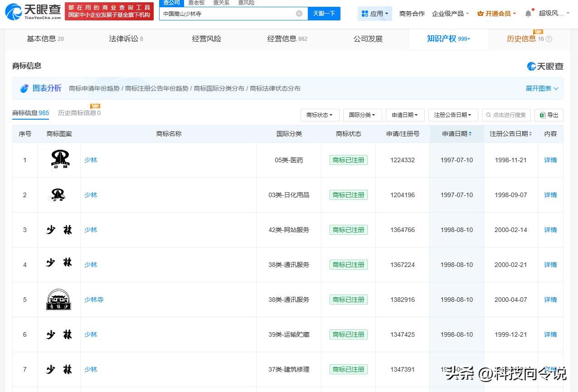Viewport: 578px width, 392px height.
Task: Select the 查关系 search tab
Action: click(221, 3)
